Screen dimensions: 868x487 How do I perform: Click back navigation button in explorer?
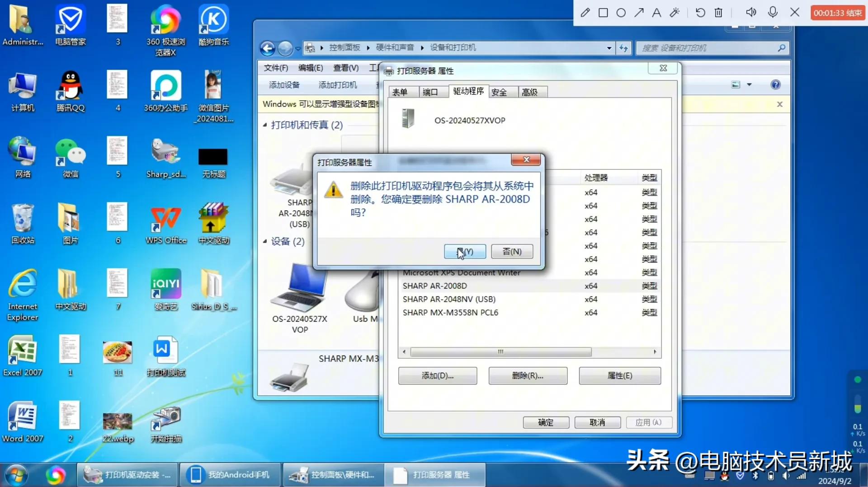click(268, 48)
